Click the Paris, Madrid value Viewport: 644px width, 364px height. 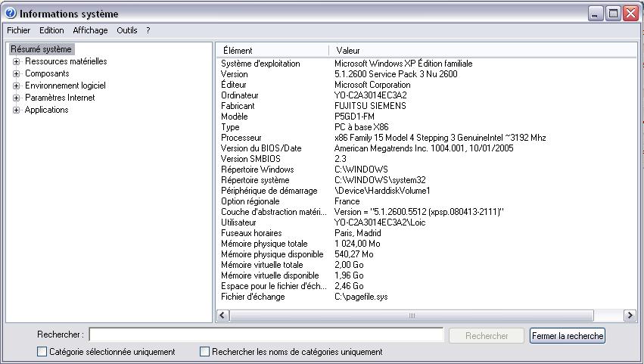tap(358, 233)
